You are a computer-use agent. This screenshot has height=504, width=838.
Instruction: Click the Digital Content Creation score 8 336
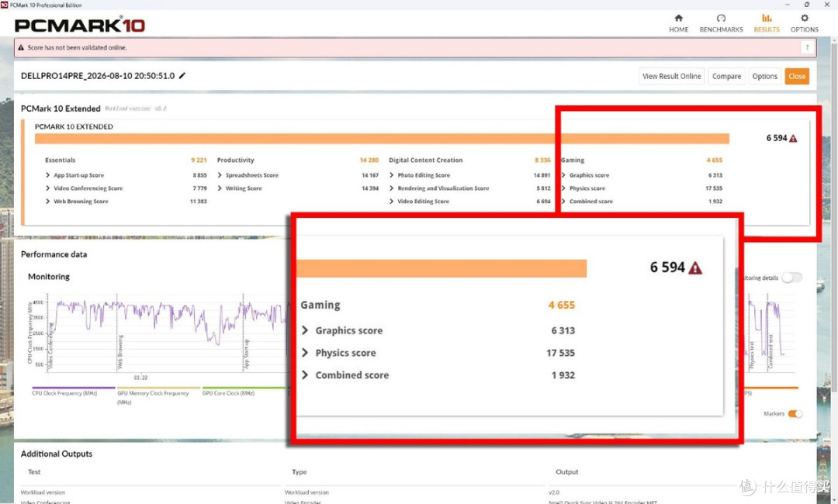(x=542, y=161)
